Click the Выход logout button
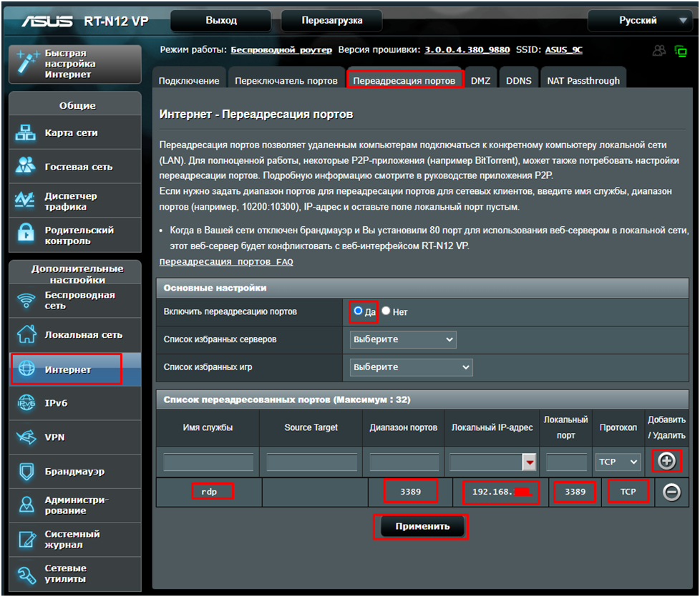The width and height of the screenshot is (700, 597). pyautogui.click(x=221, y=21)
